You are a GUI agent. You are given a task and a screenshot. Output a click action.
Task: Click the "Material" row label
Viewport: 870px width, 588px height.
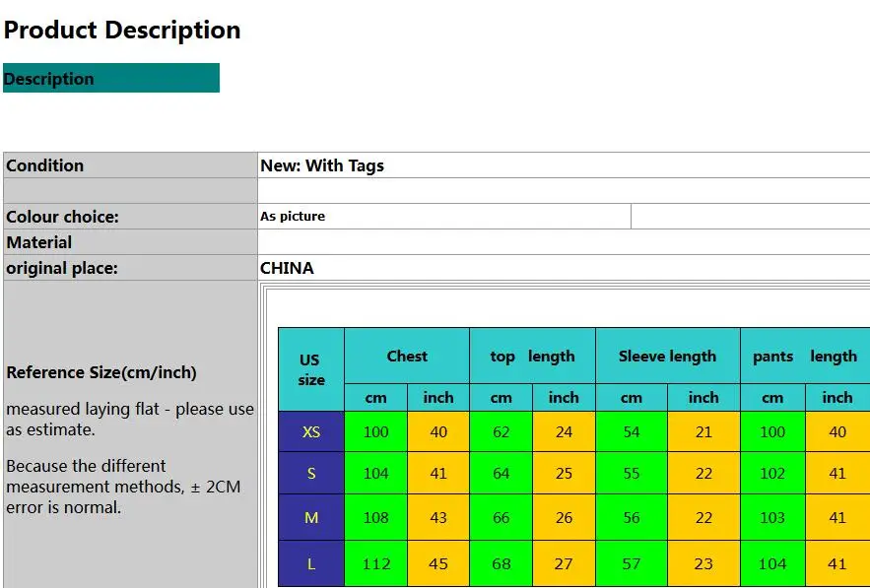tap(38, 242)
